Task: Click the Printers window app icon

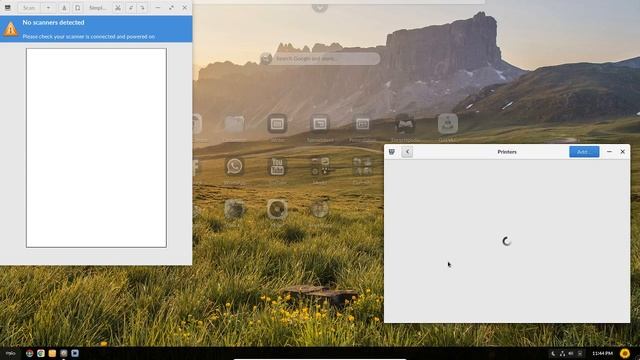Action: click(392, 152)
